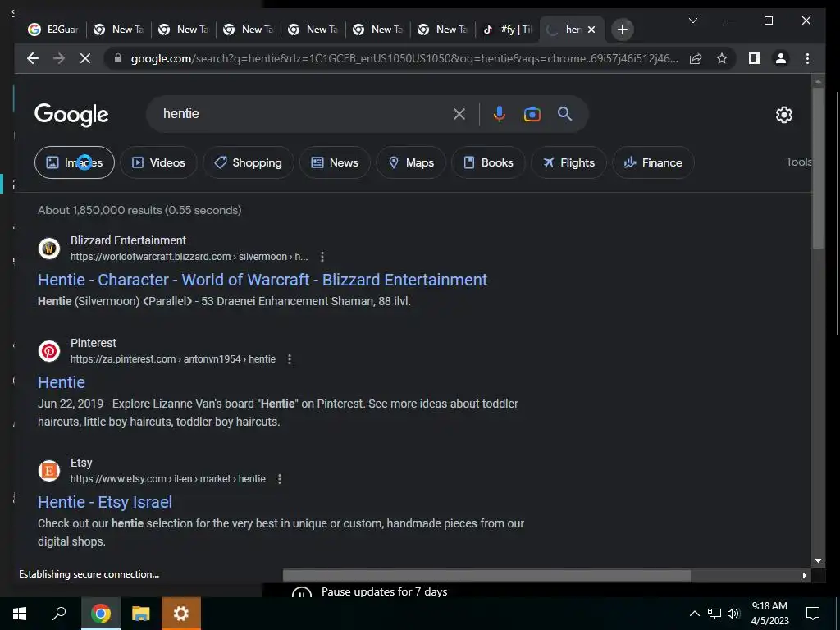
Task: Click the vertical scrollbar thumb
Action: coord(818,168)
